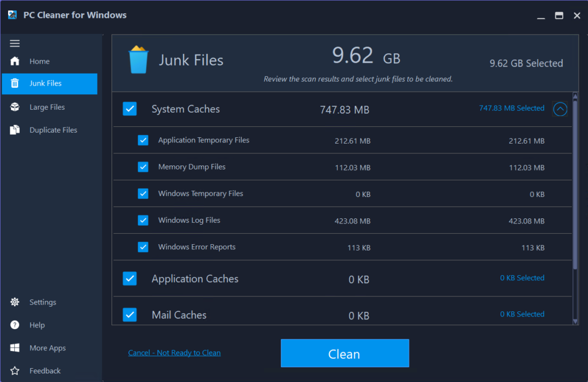Click the Junk Files trash icon

[x=15, y=83]
